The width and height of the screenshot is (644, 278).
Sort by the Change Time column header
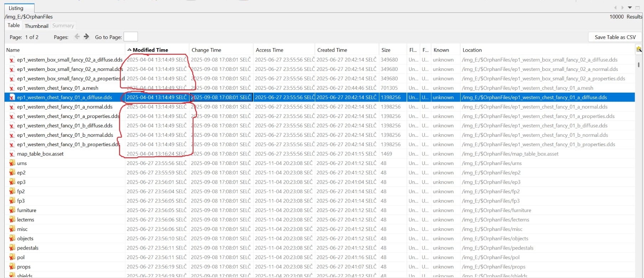pyautogui.click(x=221, y=50)
